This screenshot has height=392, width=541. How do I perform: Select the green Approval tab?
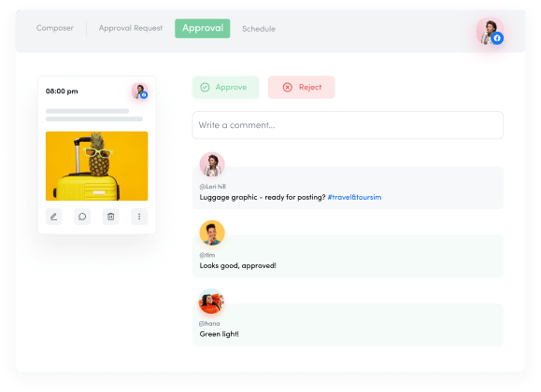[x=203, y=28]
